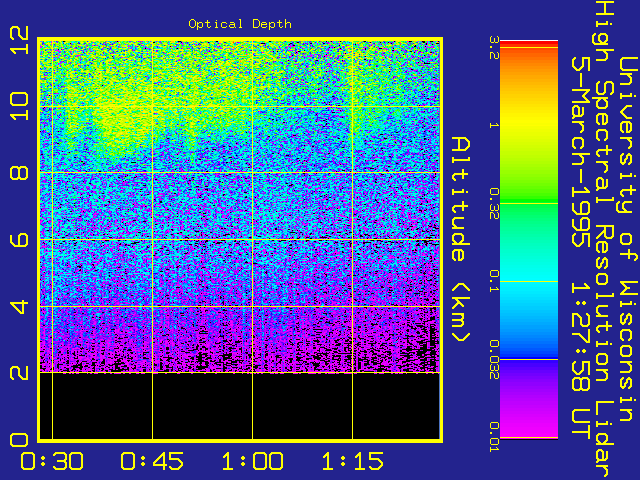Click the color scale label 0.32
This screenshot has width=640, height=480.
[494, 204]
